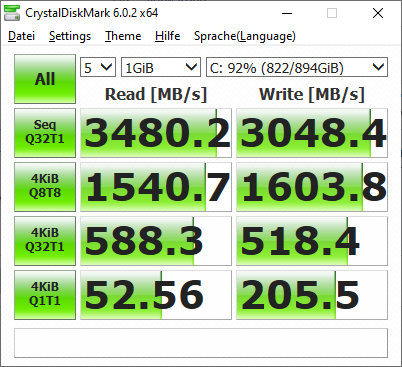The image size is (402, 367).
Task: Select the 4KiB Q1T1 read value 52.56
Action: [x=156, y=295]
